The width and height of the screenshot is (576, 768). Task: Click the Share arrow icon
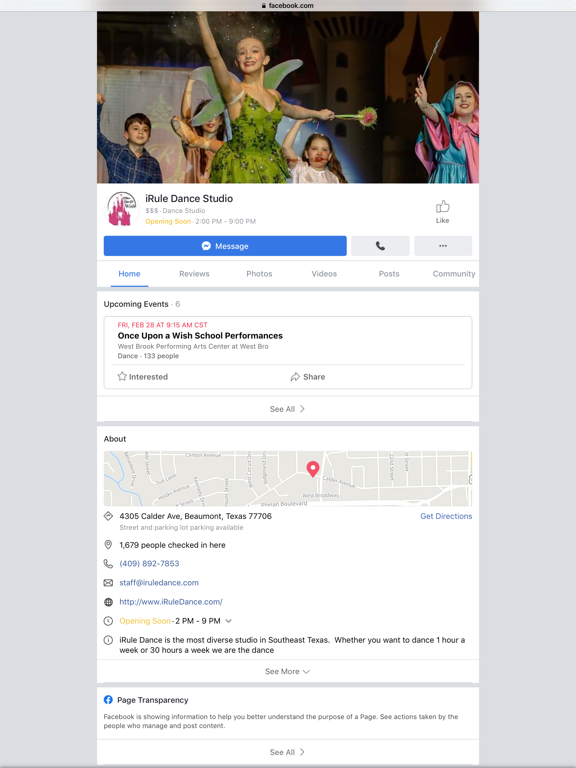pyautogui.click(x=295, y=377)
